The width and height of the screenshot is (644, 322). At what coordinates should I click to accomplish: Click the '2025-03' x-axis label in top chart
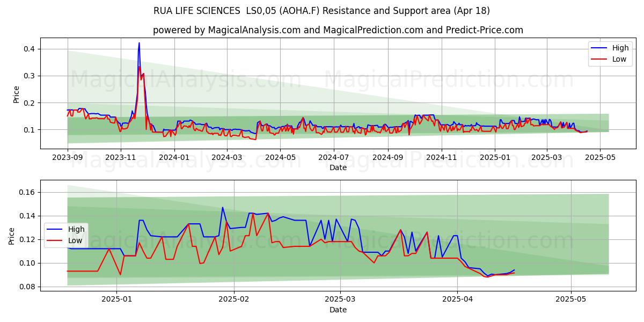point(547,157)
